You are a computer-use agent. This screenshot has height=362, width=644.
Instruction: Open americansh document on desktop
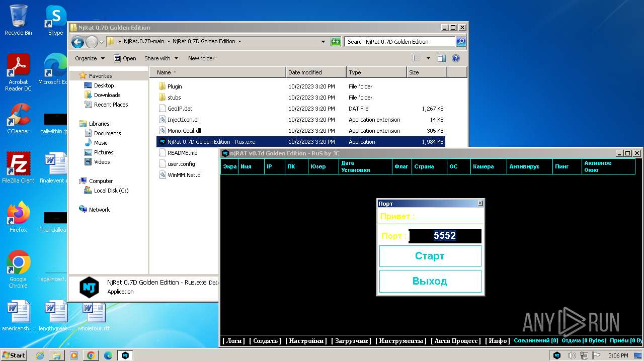pos(18,316)
